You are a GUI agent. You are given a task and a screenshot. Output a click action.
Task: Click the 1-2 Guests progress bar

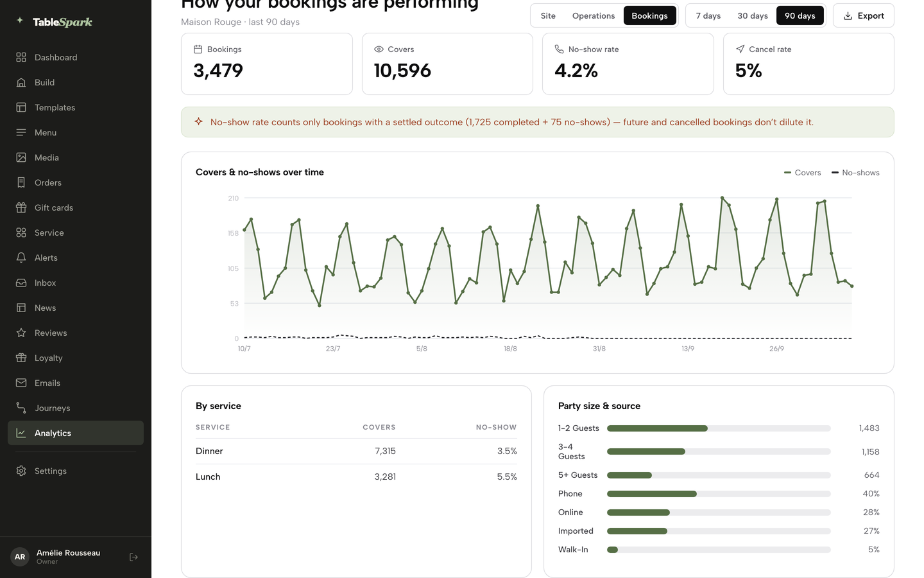(x=719, y=428)
